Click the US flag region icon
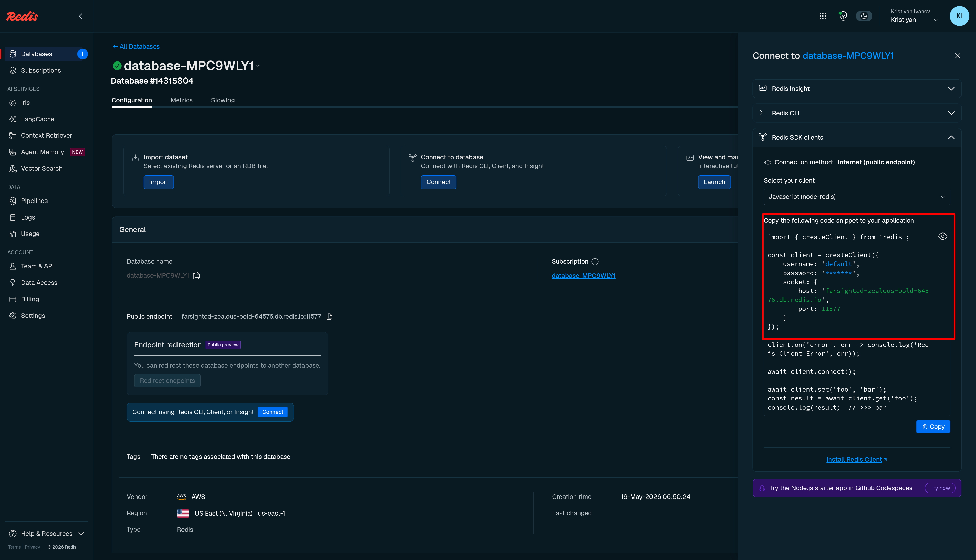This screenshot has height=560, width=976. click(183, 513)
